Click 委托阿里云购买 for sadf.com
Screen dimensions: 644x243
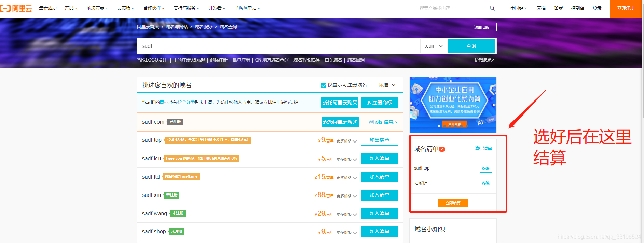pyautogui.click(x=340, y=122)
